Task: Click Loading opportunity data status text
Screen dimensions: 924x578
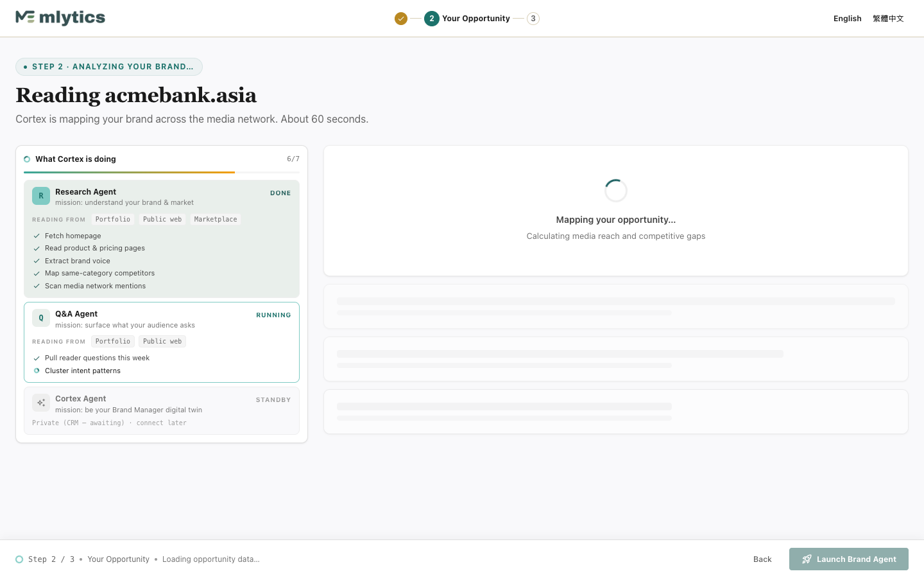Action: click(211, 559)
